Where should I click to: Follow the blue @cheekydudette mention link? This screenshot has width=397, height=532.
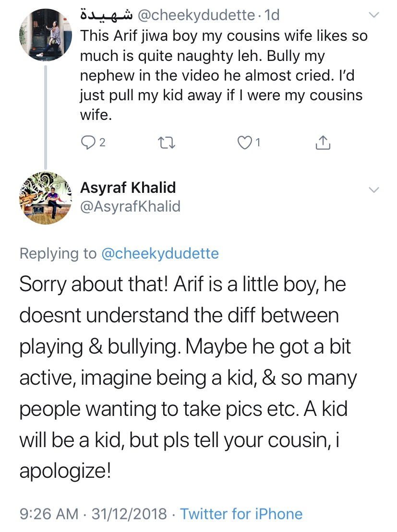coord(160,253)
